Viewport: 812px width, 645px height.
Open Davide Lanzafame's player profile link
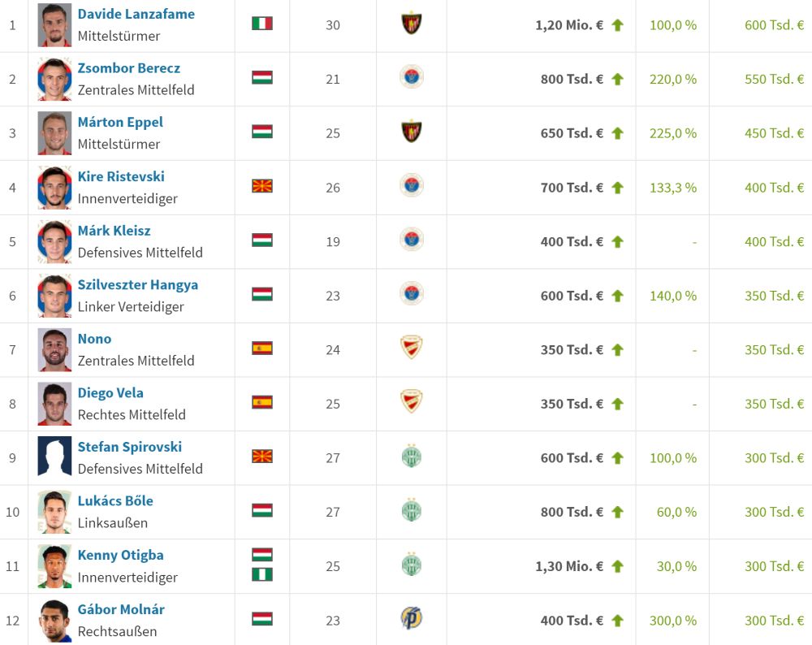coord(136,14)
